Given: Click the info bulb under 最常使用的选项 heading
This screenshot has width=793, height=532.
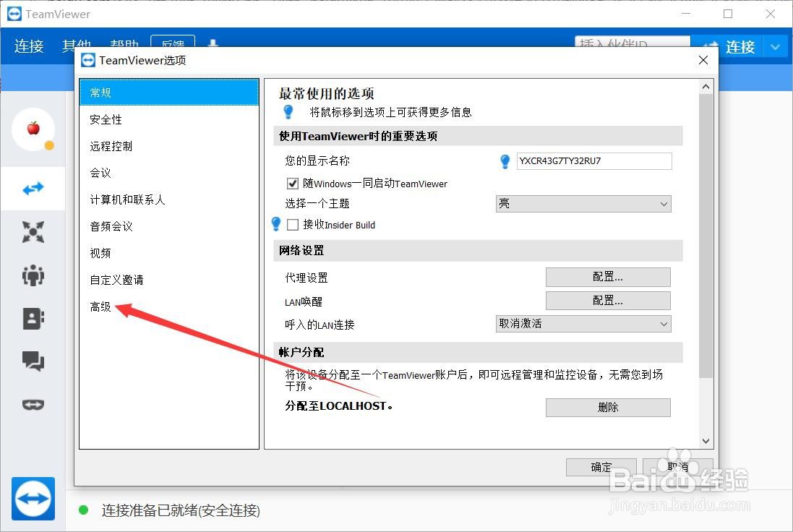Looking at the screenshot, I should tap(288, 112).
